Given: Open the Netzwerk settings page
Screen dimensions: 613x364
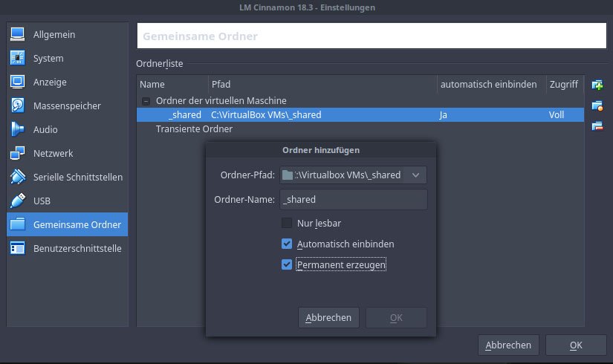Looking at the screenshot, I should (x=67, y=153).
